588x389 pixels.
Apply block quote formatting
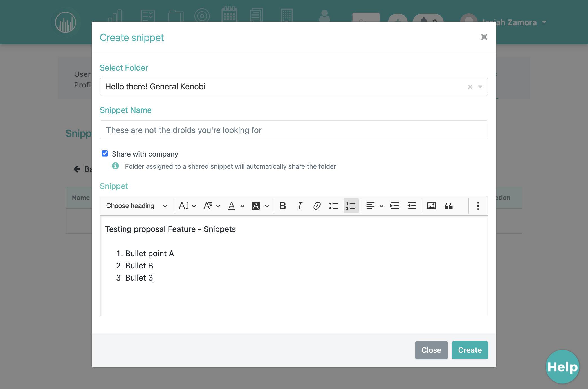tap(449, 206)
